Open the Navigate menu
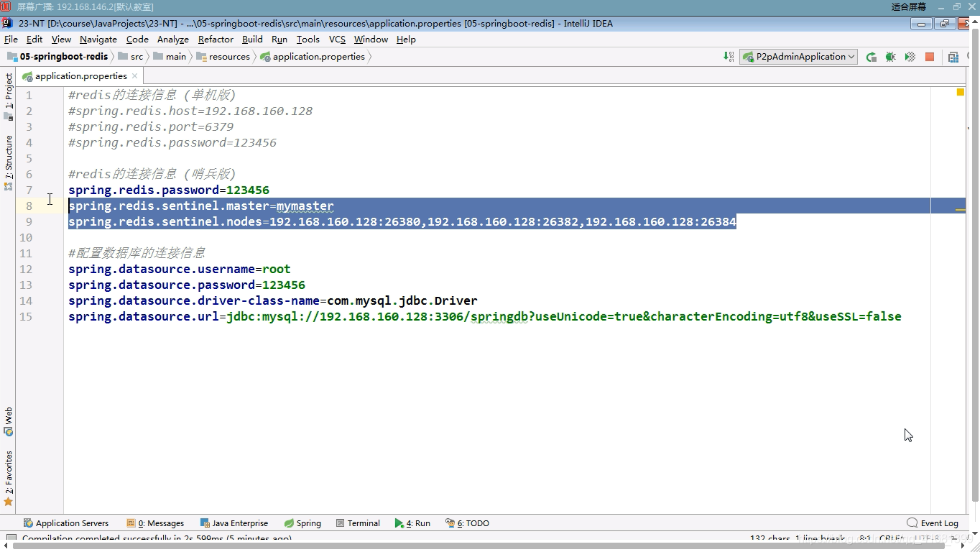980x552 pixels. (98, 40)
